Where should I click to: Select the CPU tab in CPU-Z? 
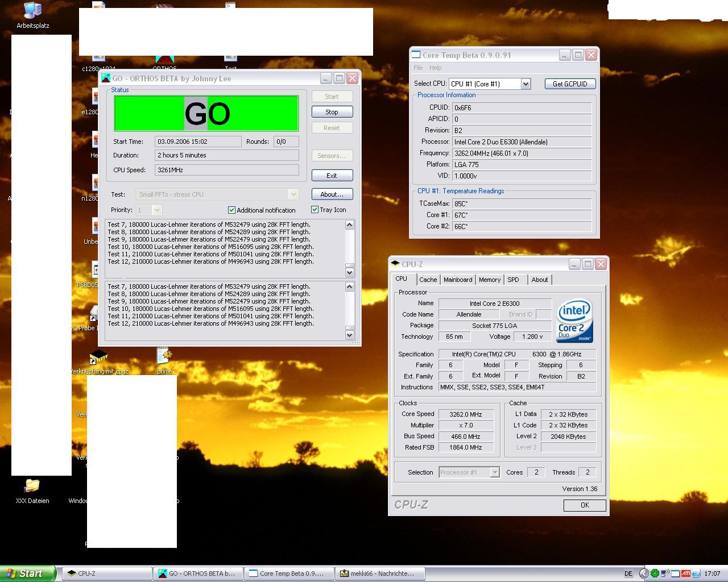pyautogui.click(x=402, y=279)
